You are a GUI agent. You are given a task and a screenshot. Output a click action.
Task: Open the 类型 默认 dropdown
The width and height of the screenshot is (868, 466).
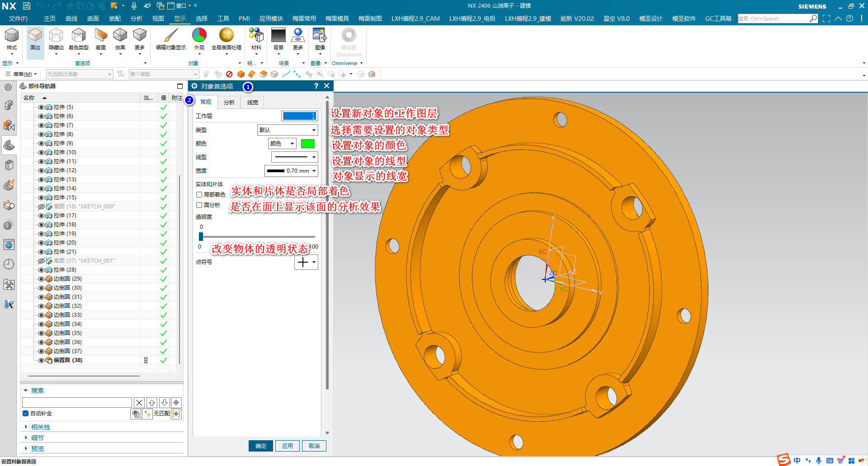288,130
